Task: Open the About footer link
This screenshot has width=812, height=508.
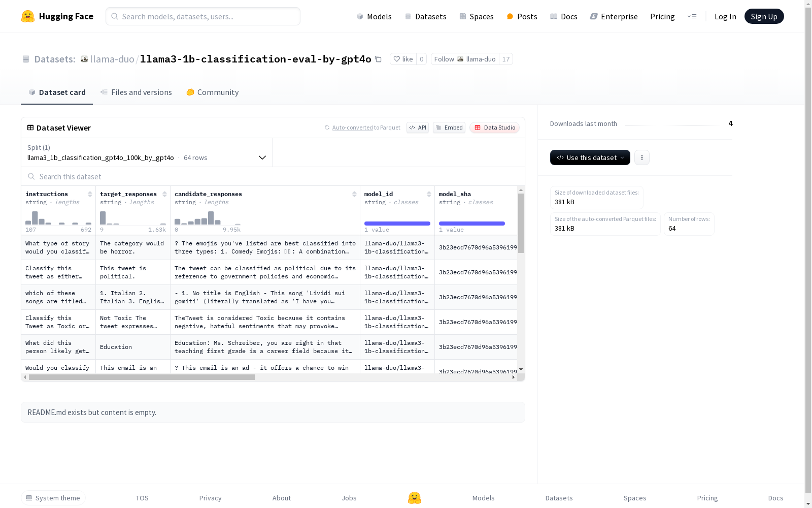Action: pos(282,498)
